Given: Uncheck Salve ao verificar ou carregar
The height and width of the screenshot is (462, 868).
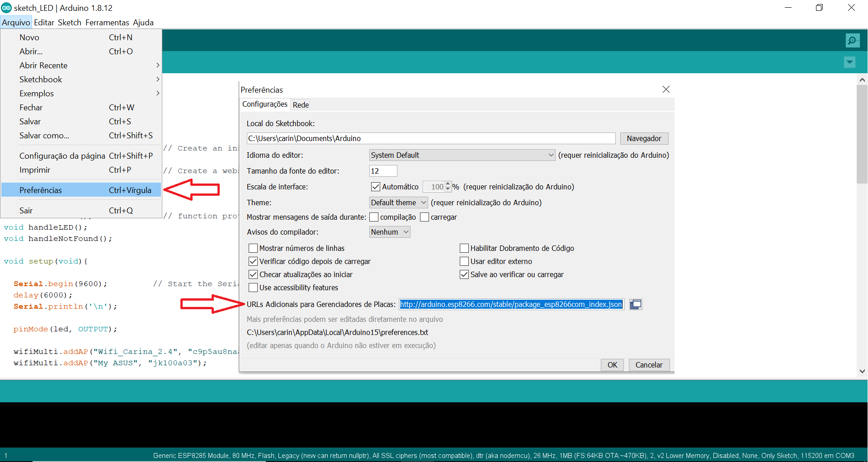Looking at the screenshot, I should coord(464,274).
